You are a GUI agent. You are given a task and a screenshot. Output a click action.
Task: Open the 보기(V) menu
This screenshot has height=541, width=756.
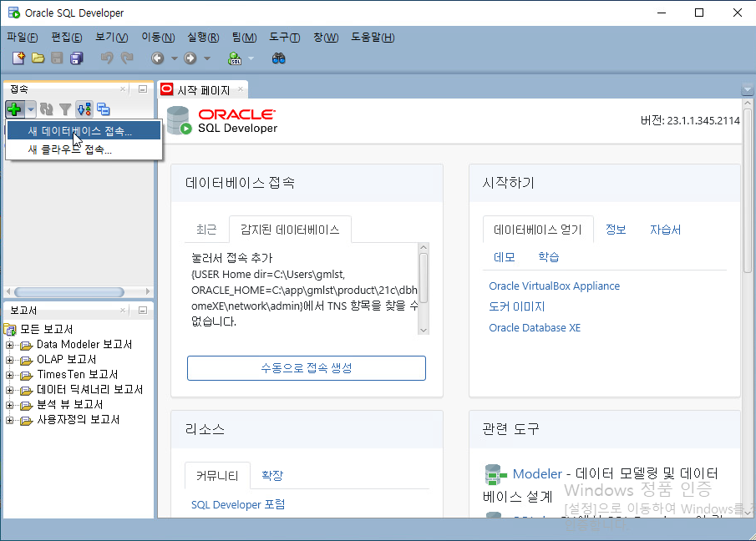click(x=111, y=37)
